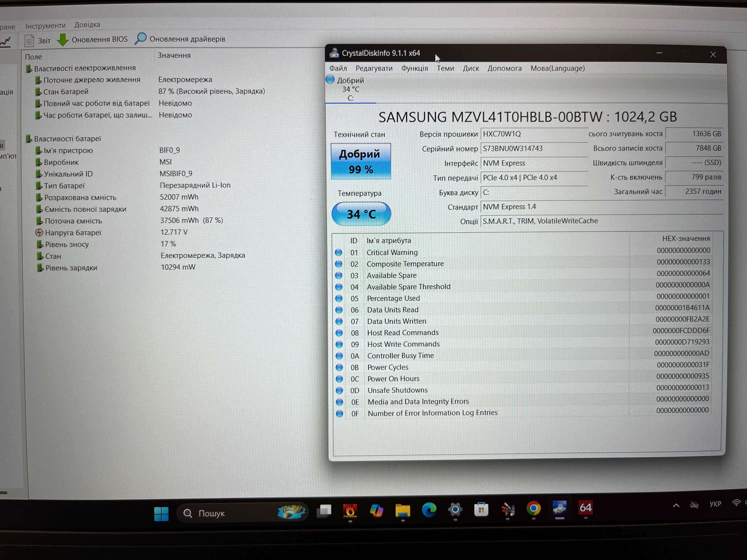Screen dimensions: 747x560
Task: Open the Допомога menu
Action: 504,69
